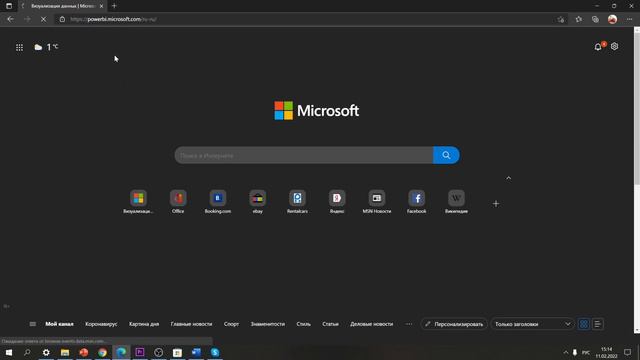Image resolution: width=640 pixels, height=360 pixels.
Task: Open the Booking.com quick link tile
Action: click(x=218, y=202)
